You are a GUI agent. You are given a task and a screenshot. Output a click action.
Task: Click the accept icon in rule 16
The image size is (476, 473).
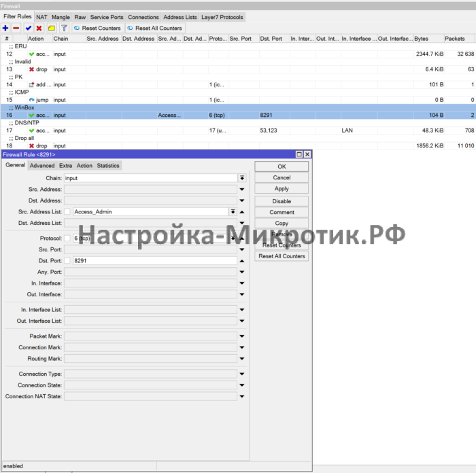pyautogui.click(x=31, y=116)
